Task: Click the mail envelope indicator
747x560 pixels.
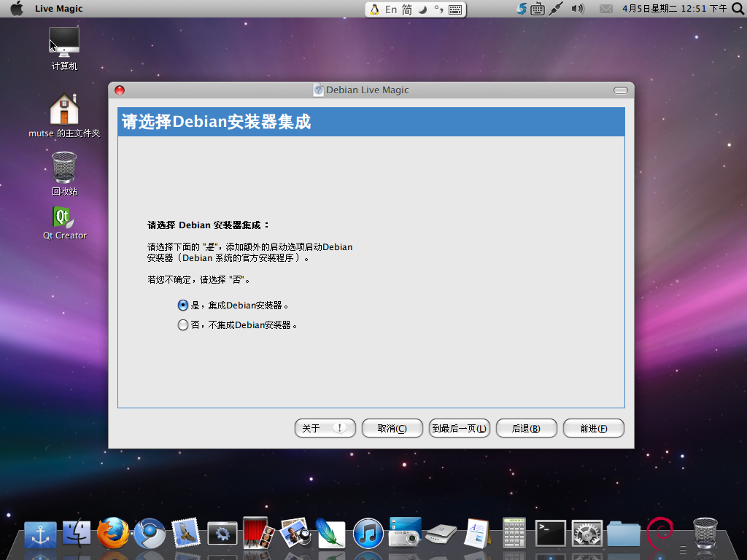Action: (606, 9)
